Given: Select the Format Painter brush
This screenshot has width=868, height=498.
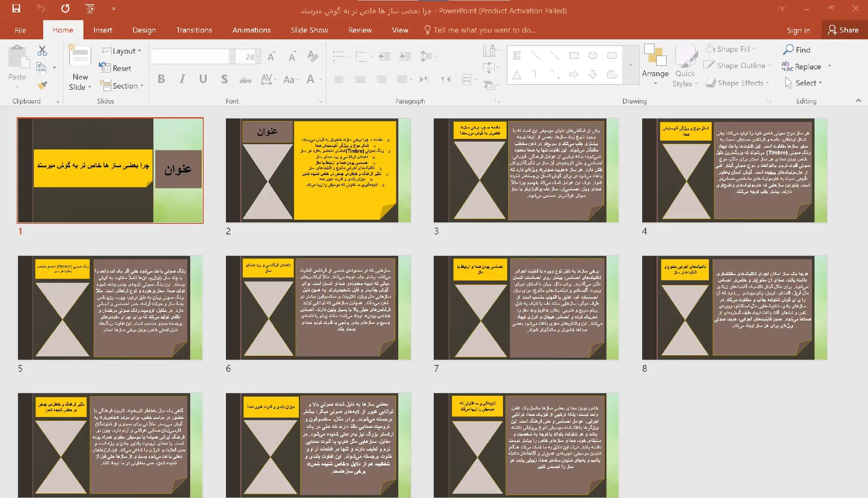Looking at the screenshot, I should click(x=41, y=86).
